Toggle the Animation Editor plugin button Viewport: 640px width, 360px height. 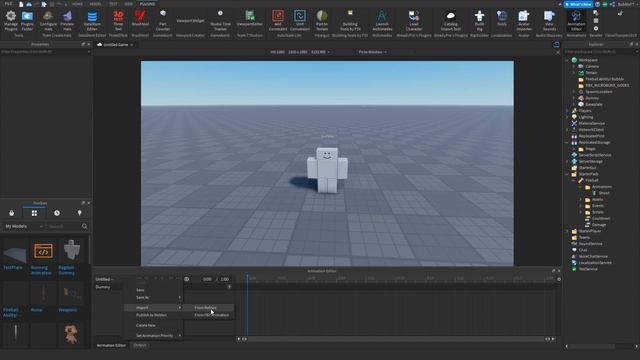tap(576, 20)
